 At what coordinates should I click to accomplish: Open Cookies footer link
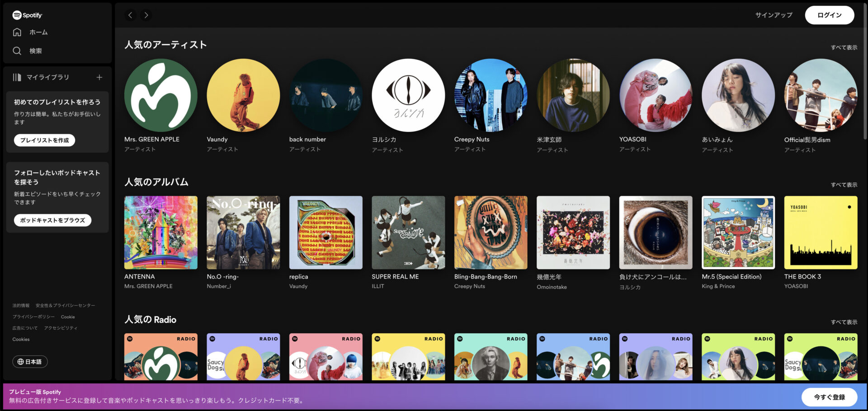[21, 340]
